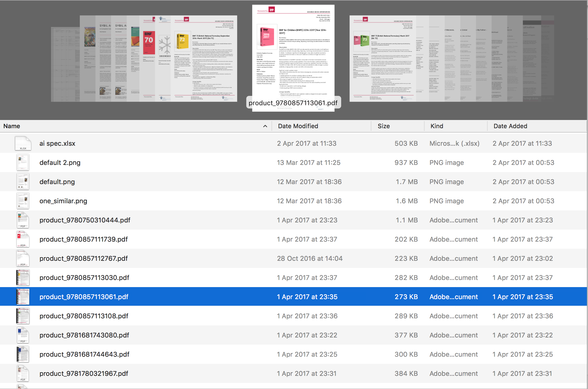Select file name default 2.png
This screenshot has width=588, height=389.
[60, 162]
